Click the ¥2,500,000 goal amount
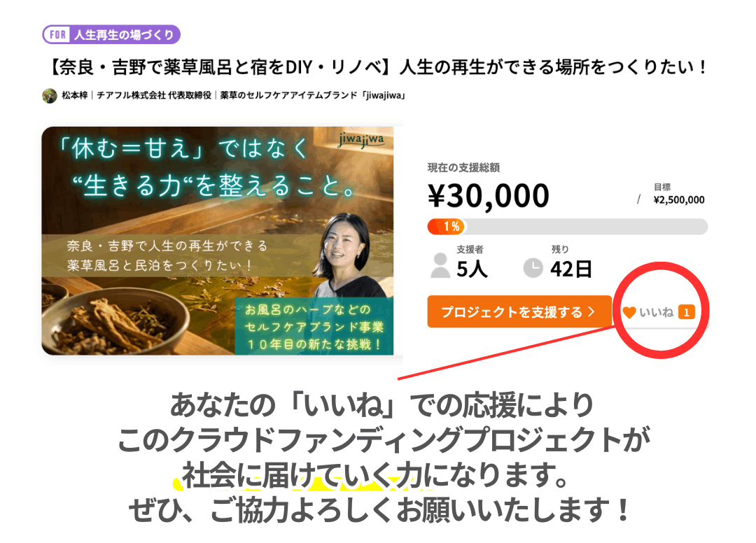The width and height of the screenshot is (756, 543). tap(679, 199)
